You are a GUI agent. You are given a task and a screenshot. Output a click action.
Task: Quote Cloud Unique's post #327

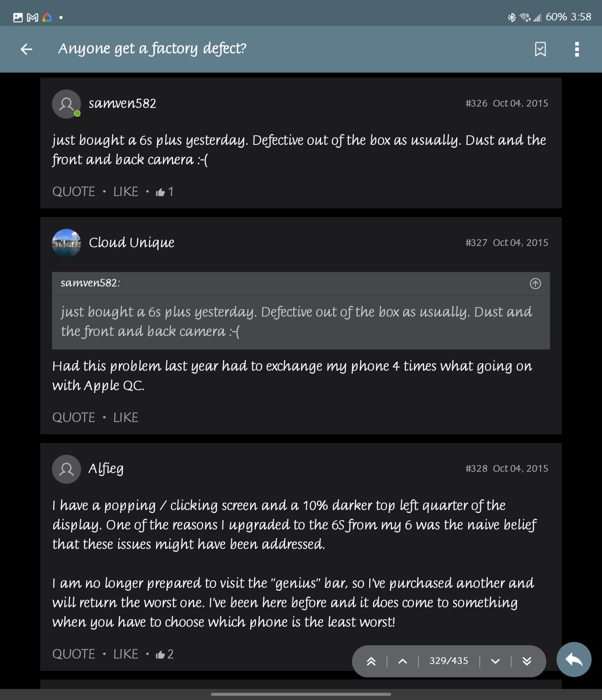pos(74,417)
